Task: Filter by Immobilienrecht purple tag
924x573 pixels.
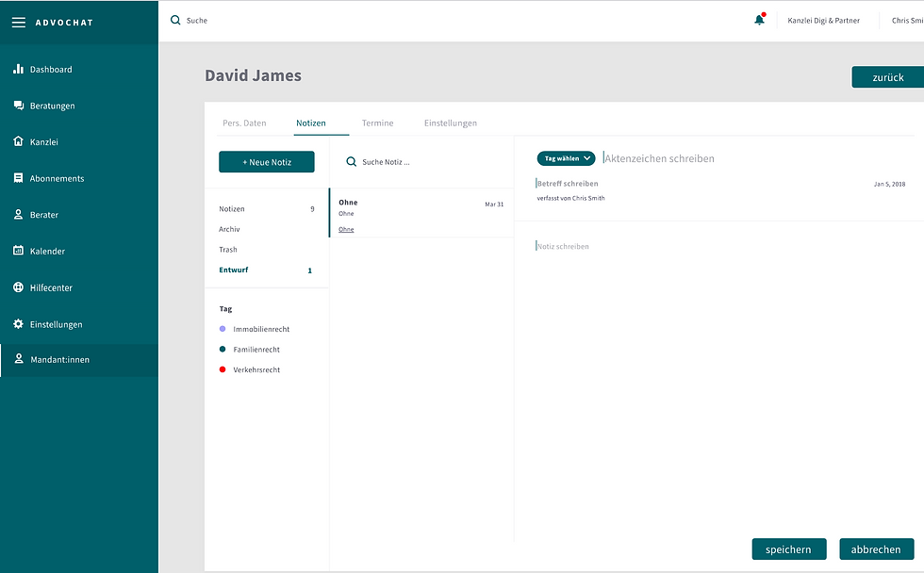Action: click(255, 329)
